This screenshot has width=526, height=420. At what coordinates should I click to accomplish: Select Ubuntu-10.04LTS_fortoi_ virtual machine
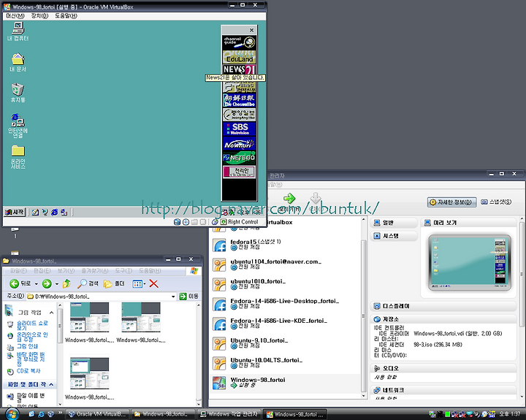click(x=285, y=364)
